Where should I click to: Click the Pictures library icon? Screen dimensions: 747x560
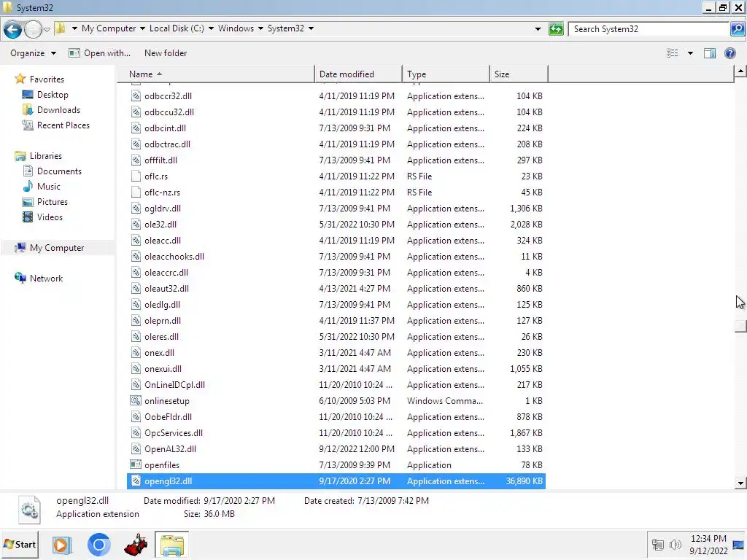28,202
